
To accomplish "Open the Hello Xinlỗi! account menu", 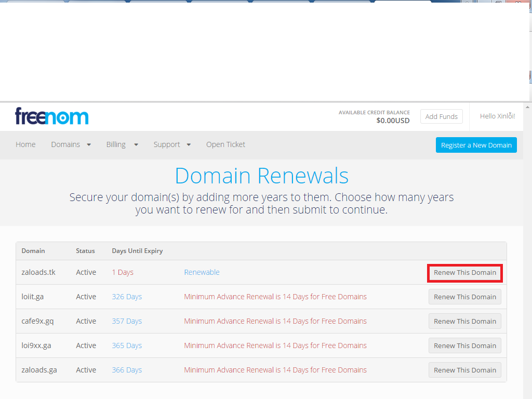I will click(497, 116).
